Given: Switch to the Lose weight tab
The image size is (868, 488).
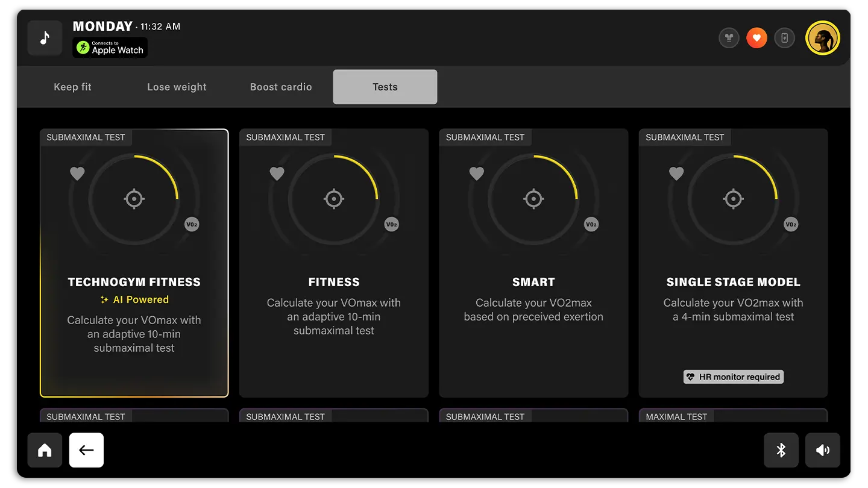Looking at the screenshot, I should (x=177, y=87).
